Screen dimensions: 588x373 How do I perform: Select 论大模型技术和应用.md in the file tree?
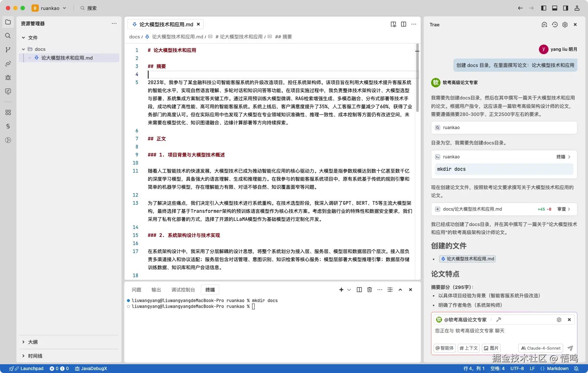tap(69, 58)
